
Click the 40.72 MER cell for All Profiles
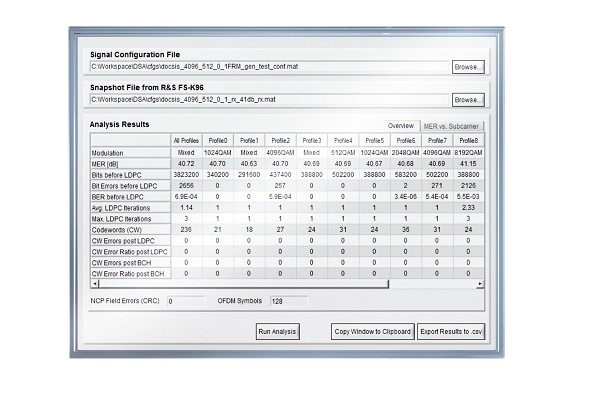click(186, 163)
